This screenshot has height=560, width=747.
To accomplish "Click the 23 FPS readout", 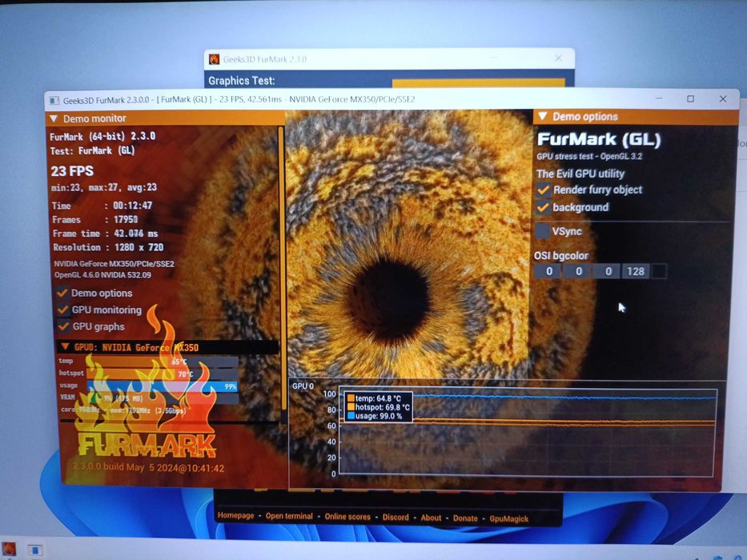I will [72, 171].
